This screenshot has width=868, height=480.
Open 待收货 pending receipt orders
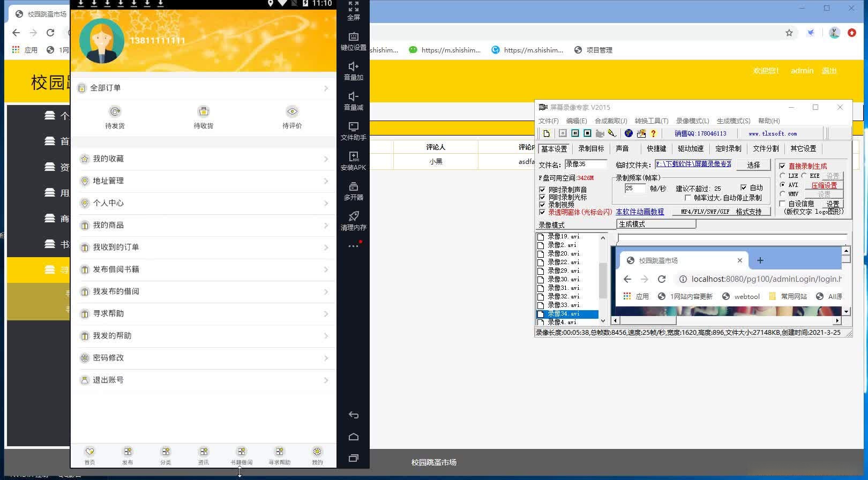(x=204, y=117)
